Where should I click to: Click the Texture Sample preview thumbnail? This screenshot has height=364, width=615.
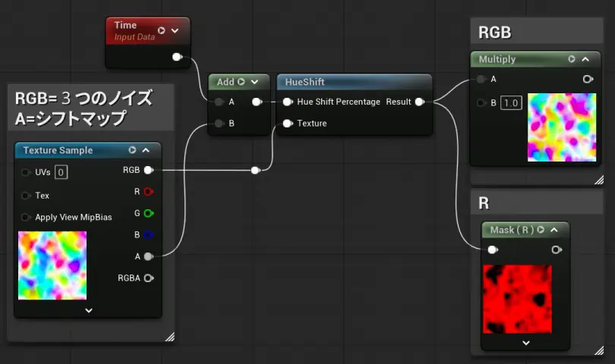(52, 265)
